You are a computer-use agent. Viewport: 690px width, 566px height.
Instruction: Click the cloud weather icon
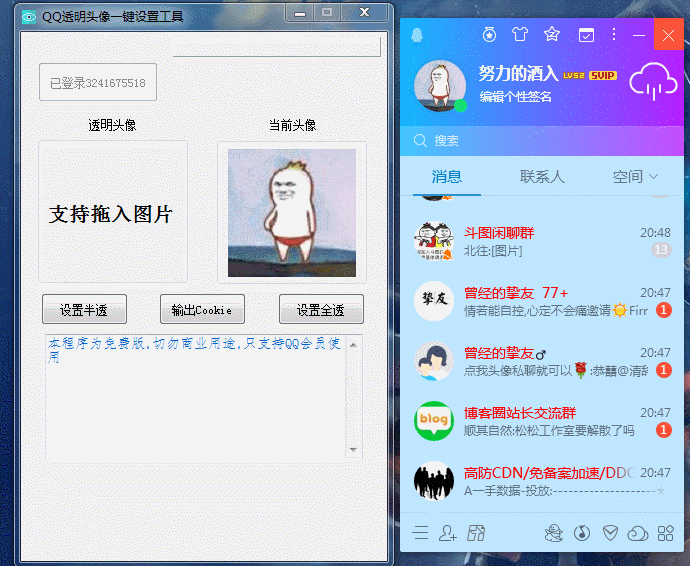click(x=653, y=82)
